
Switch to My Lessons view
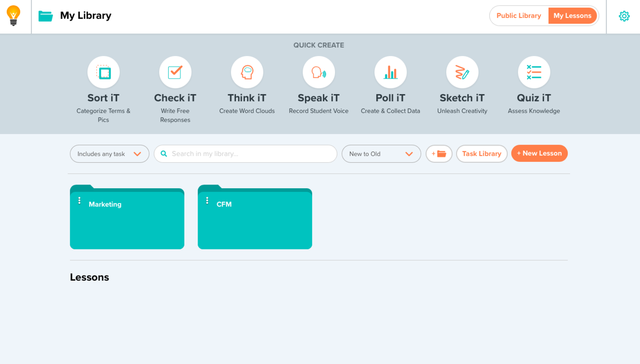point(572,16)
